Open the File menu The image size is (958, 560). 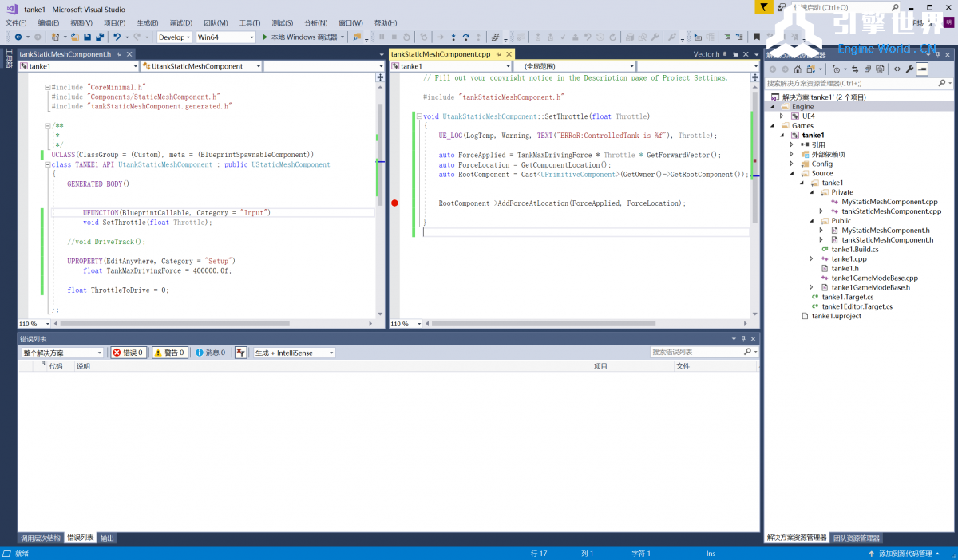(16, 23)
